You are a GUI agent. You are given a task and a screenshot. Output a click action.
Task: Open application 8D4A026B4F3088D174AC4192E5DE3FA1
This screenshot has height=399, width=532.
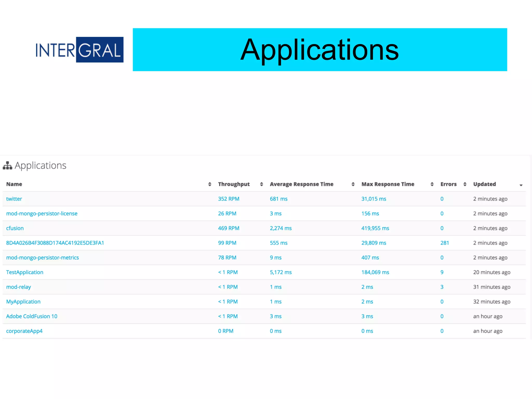[x=55, y=243]
